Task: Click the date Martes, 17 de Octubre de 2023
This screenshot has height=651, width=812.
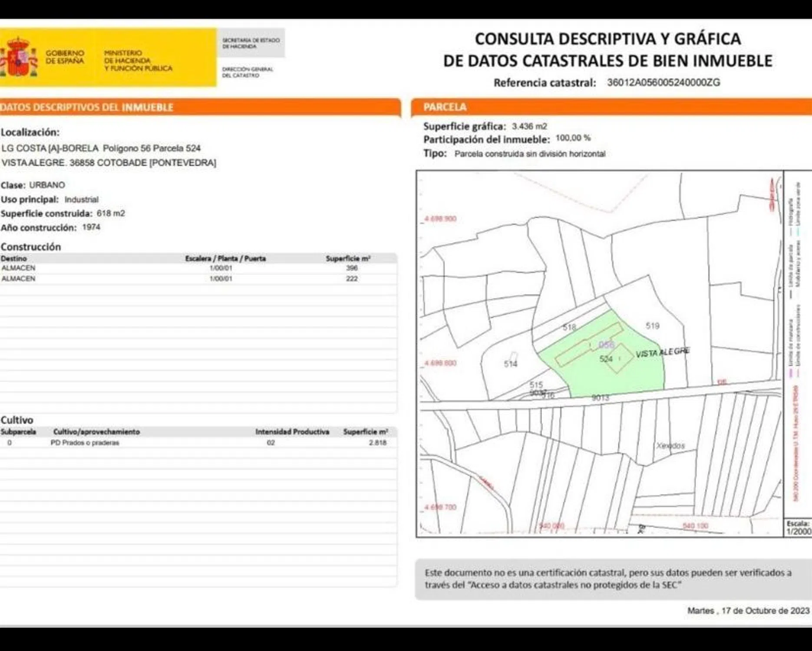Action: [748, 611]
